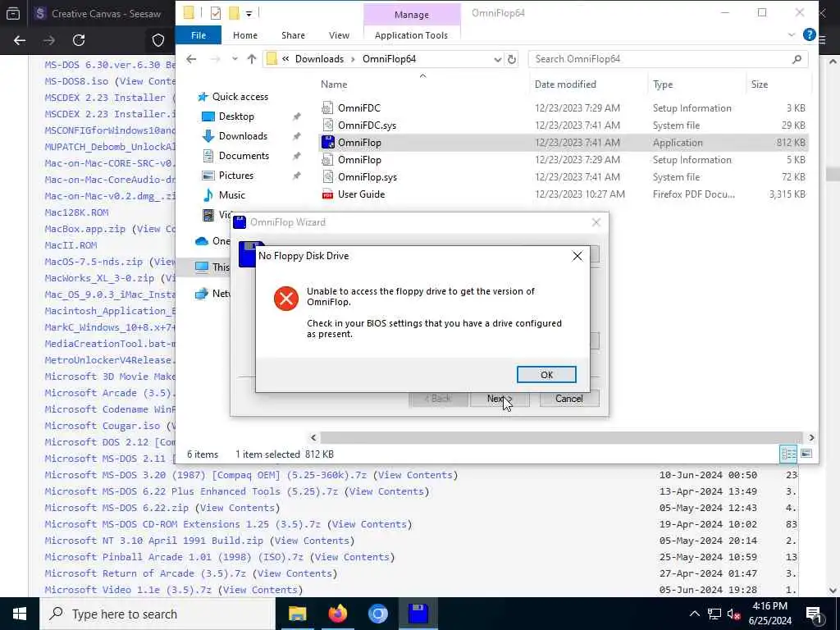Click the red error icon in dialog

(286, 299)
